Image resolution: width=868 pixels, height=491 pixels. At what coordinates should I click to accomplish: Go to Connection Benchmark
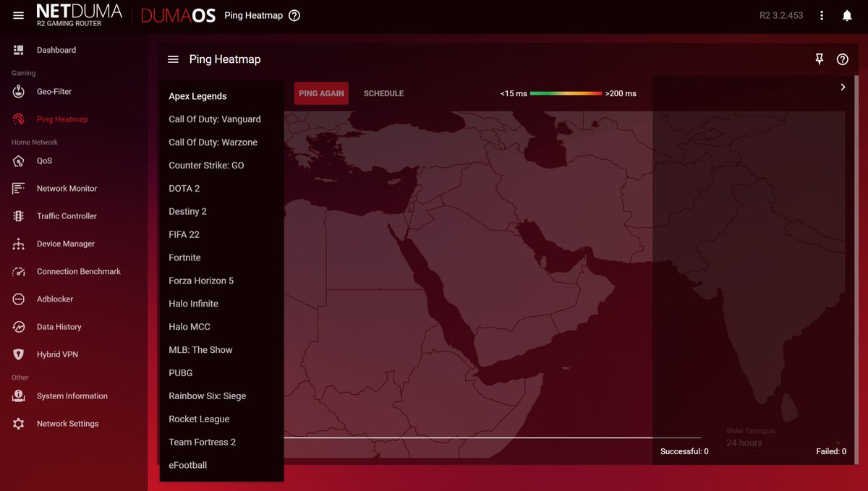pos(79,272)
